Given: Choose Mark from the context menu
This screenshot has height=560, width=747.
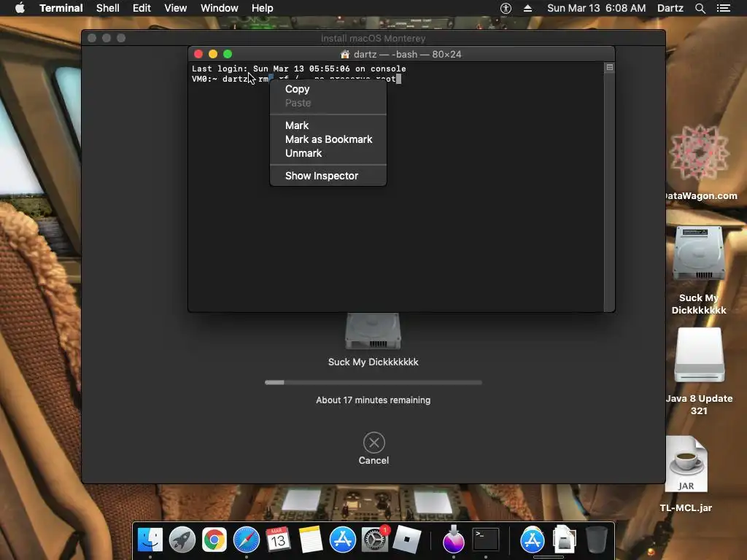Looking at the screenshot, I should (328, 125).
